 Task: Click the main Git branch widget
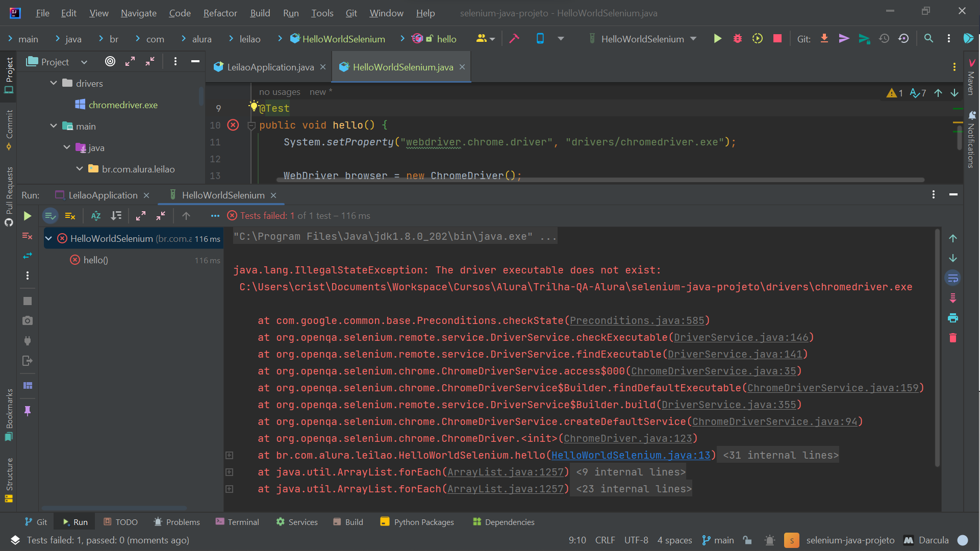(718, 540)
